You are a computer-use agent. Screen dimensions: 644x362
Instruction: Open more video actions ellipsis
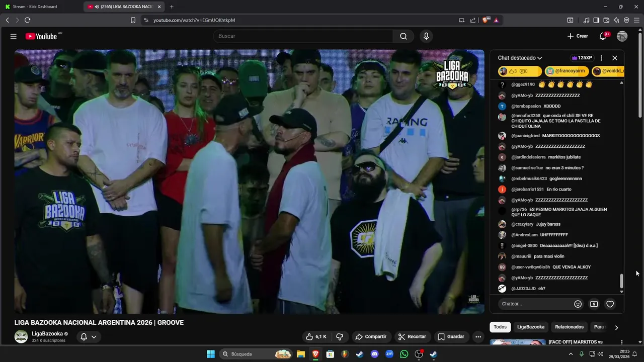click(478, 337)
